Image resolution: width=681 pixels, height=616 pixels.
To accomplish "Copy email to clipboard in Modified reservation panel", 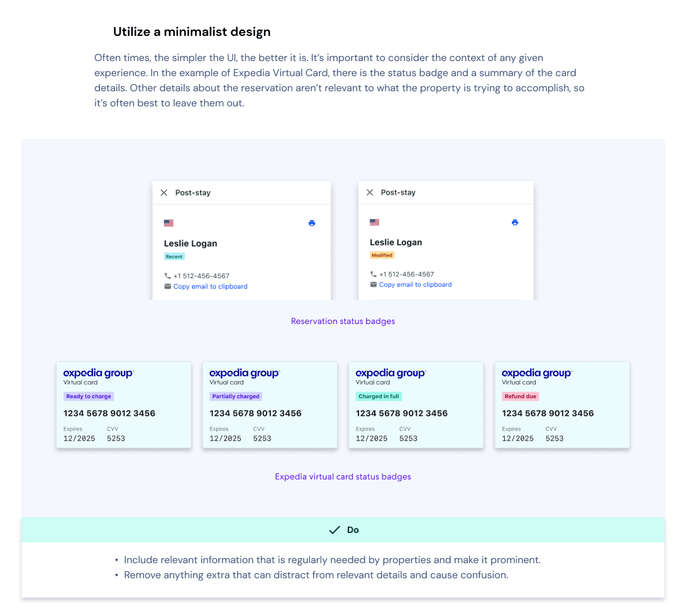I will coord(416,284).
